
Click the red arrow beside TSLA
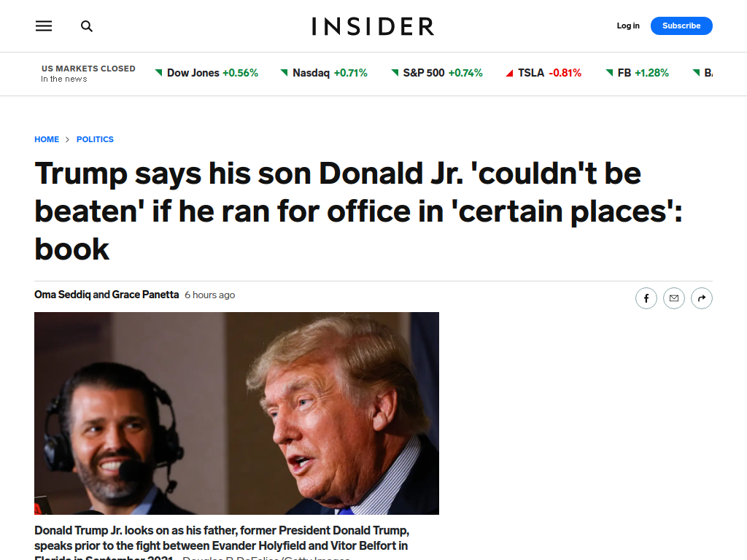tap(509, 73)
